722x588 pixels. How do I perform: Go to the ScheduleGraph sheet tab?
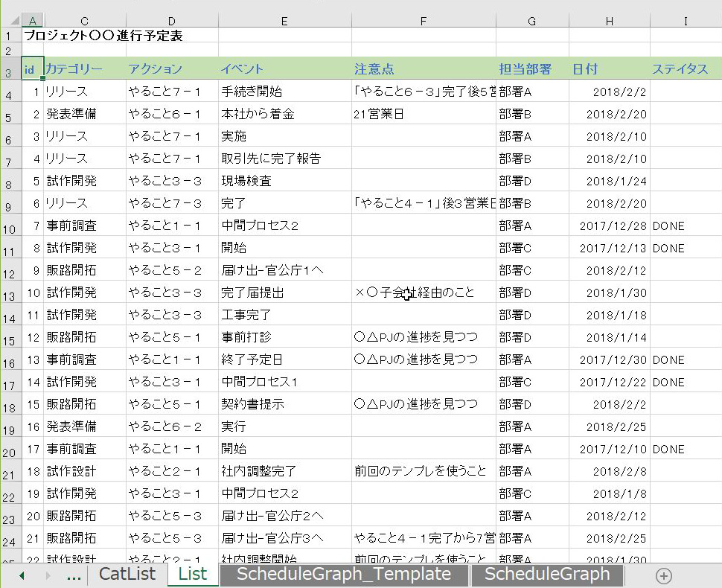point(547,575)
